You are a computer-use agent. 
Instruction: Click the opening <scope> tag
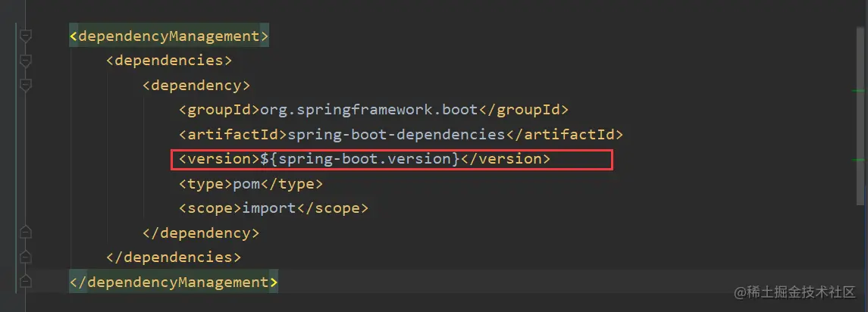210,208
